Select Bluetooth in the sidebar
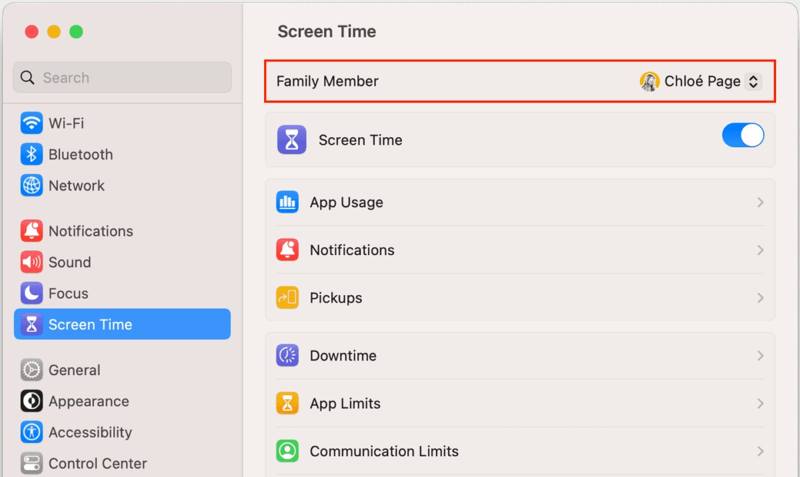Screen dimensions: 800x477 [x=122, y=154]
